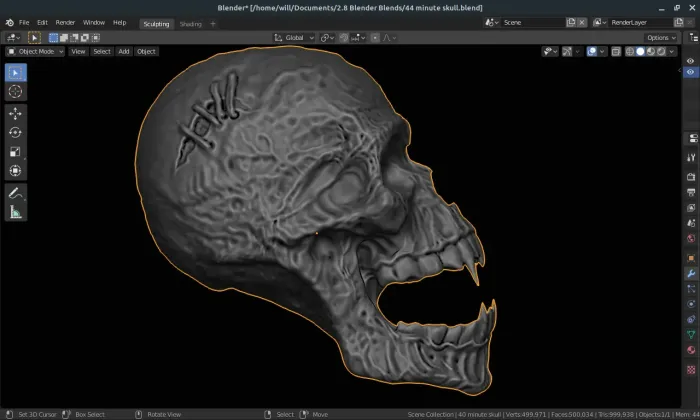
Task: Select the Measure tool
Action: [16, 211]
